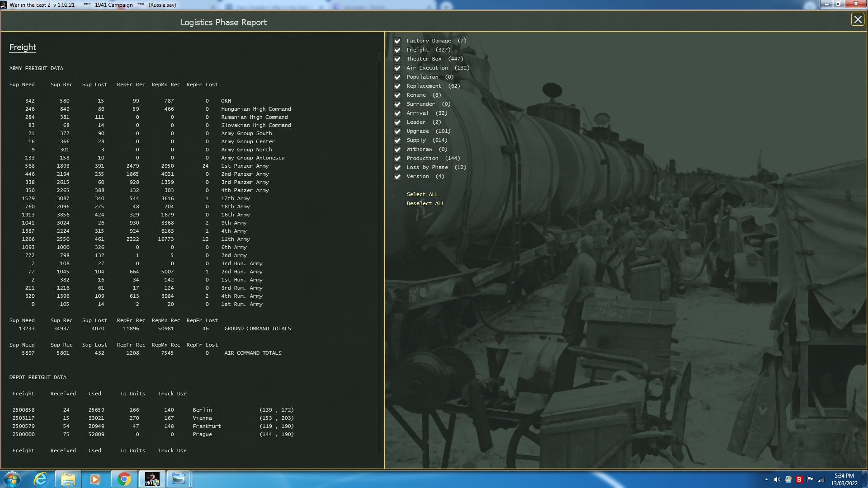Toggle the Surrender checkbox

click(x=397, y=104)
